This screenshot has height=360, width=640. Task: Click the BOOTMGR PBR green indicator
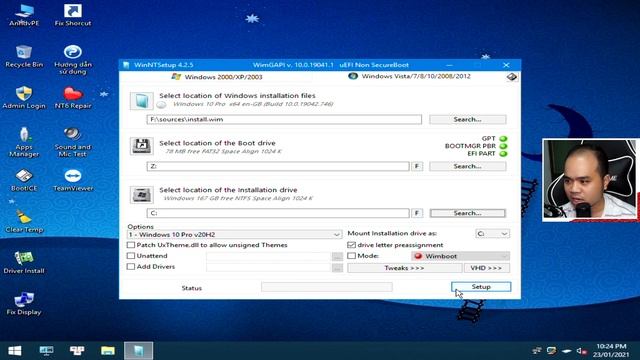(x=503, y=146)
